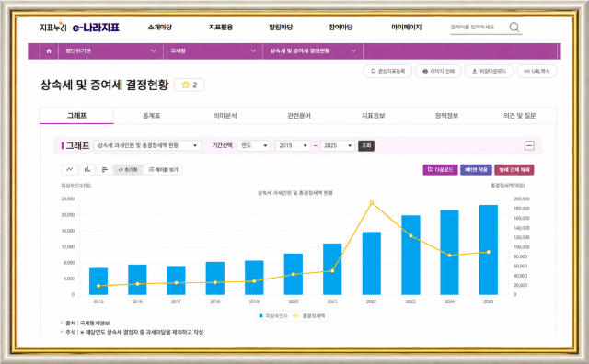Viewport: 589px width, 364px height.
Task: Click URL복사 button
Action: tap(537, 71)
